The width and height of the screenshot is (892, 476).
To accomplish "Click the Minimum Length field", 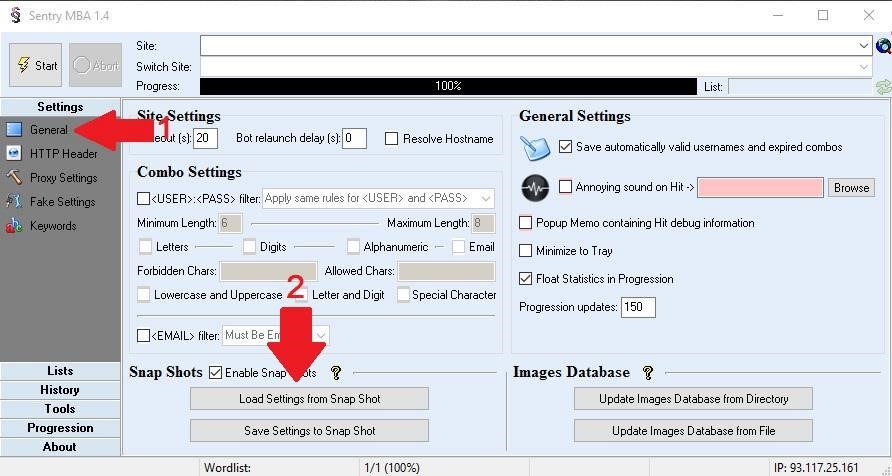I will (x=230, y=223).
